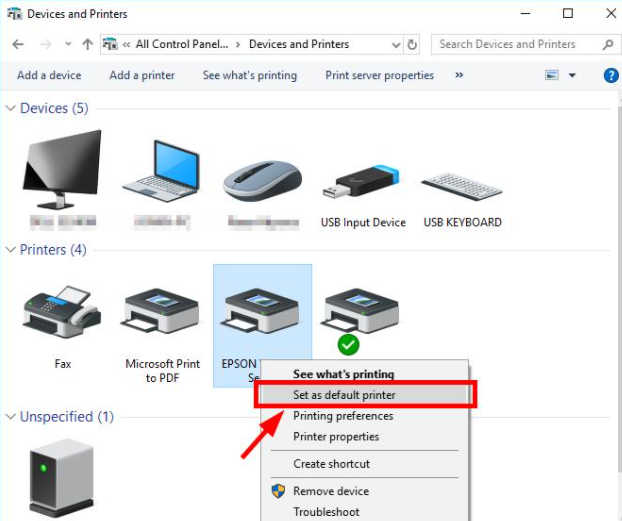The height and width of the screenshot is (521, 622).
Task: Collapse the Unspecified (1) group
Action: point(11,417)
